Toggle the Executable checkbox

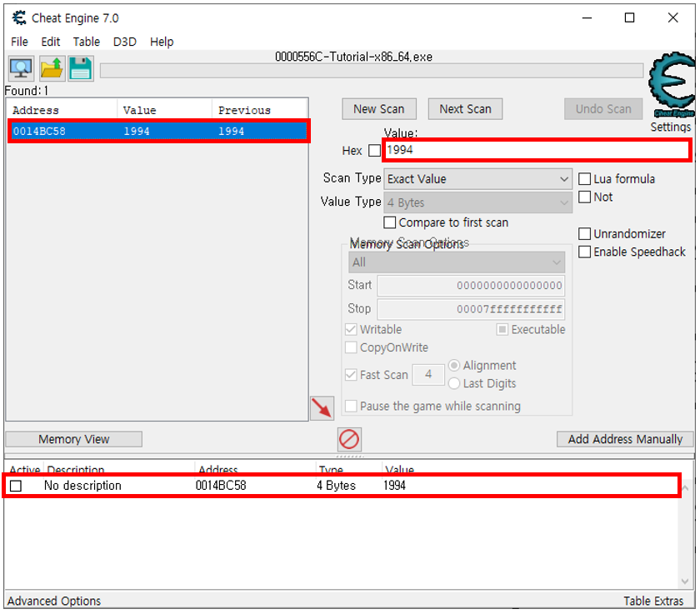[502, 329]
